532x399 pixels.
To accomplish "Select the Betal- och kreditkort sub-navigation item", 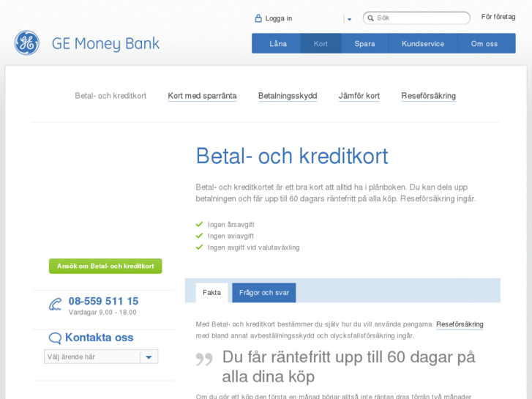I will tap(110, 96).
